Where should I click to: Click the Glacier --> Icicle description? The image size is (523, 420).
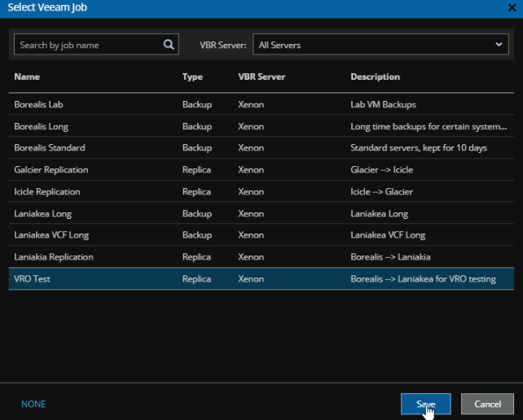(381, 169)
